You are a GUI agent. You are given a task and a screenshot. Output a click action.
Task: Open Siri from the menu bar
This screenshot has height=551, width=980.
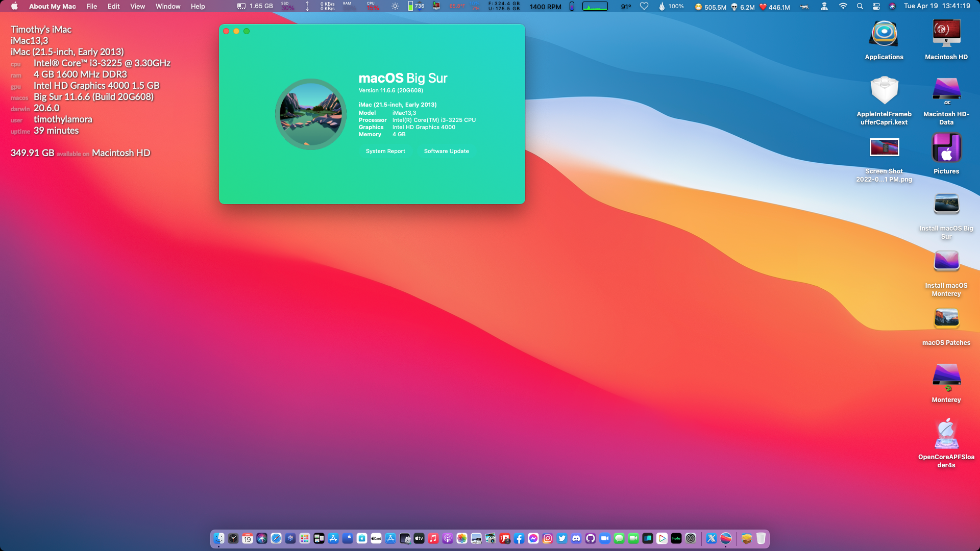892,6
